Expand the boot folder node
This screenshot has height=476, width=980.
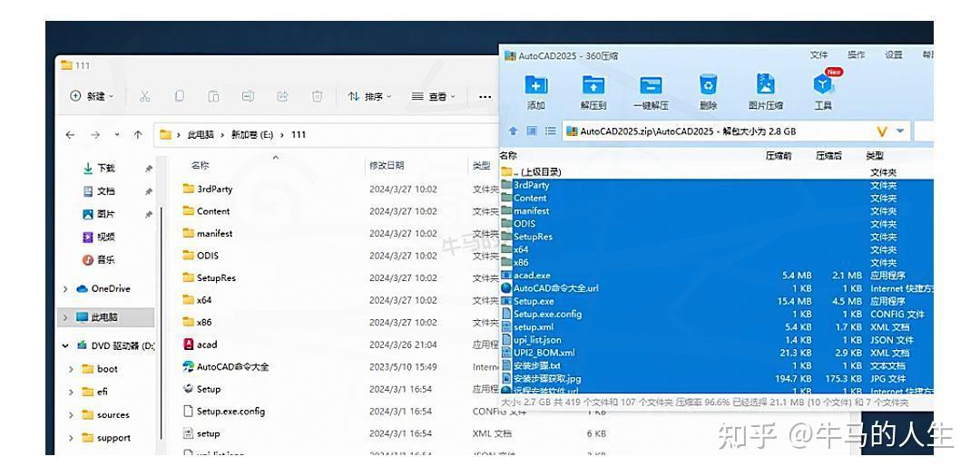pos(72,369)
